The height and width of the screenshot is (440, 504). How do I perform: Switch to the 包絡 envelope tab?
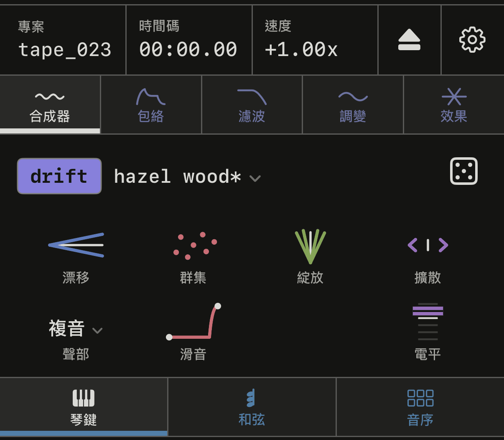(151, 105)
